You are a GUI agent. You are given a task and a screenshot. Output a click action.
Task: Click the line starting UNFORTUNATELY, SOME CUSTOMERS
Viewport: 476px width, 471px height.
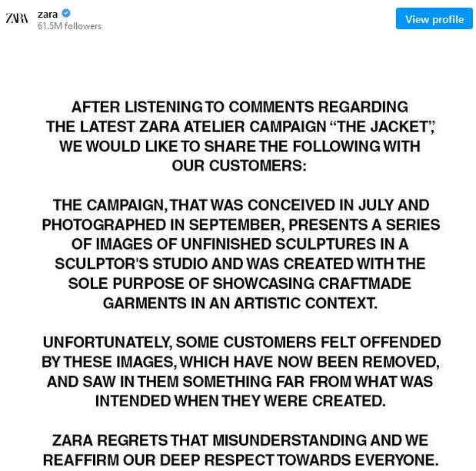241,343
